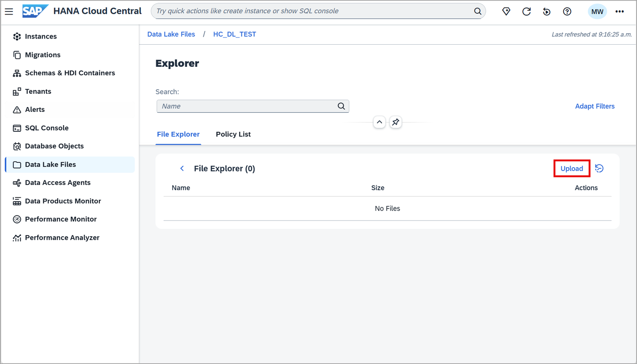
Task: Click the HANA Cloud Central title
Action: [x=98, y=11]
